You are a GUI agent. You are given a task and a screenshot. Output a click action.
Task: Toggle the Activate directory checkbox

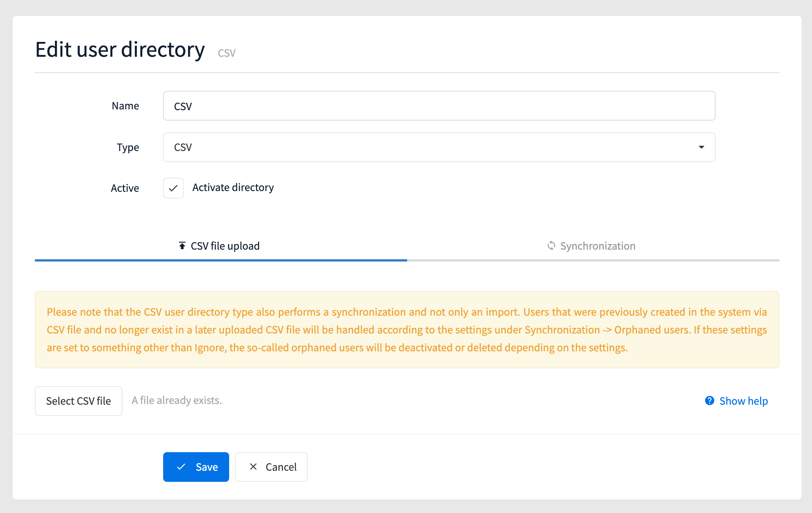coord(174,188)
